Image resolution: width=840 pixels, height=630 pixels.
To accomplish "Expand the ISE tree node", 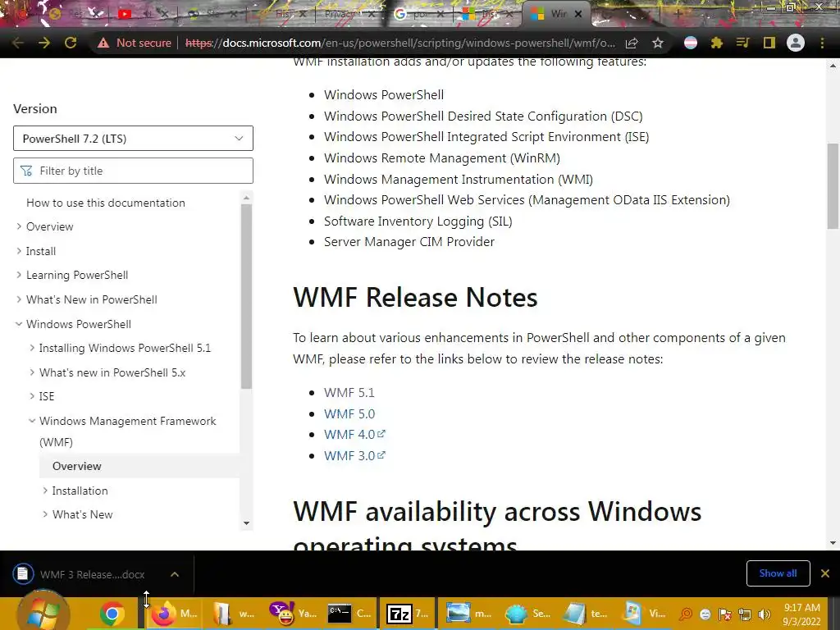I will tap(32, 396).
